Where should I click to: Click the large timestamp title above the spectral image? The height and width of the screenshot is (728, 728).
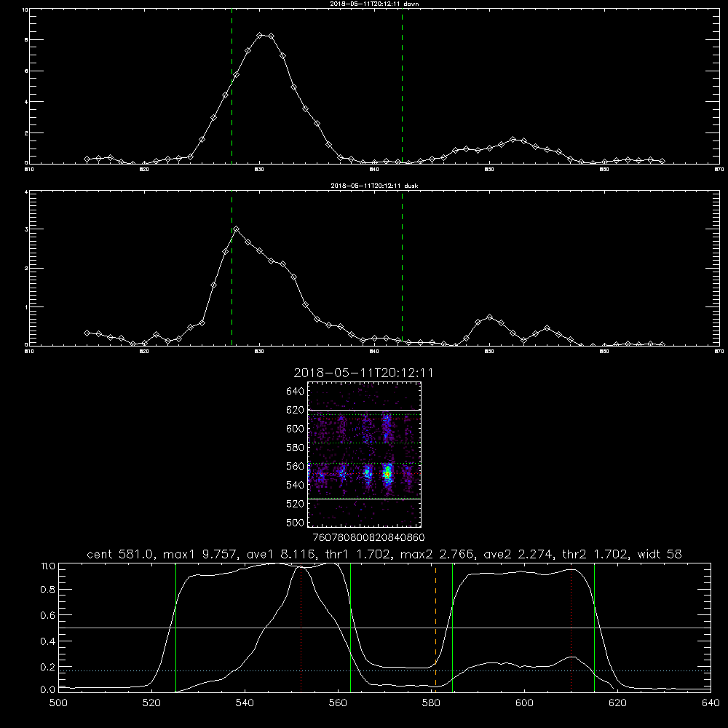coord(363,373)
